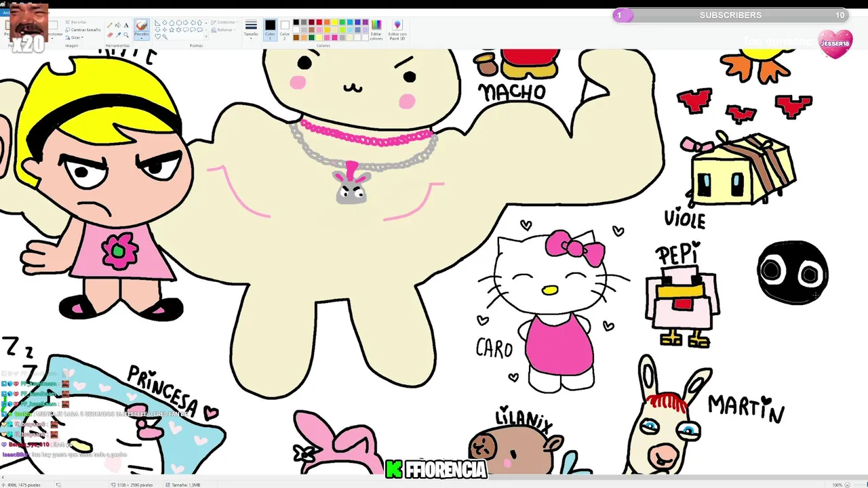The image size is (868, 488).
Task: Pick the purple palette swatch
Action: tap(366, 22)
